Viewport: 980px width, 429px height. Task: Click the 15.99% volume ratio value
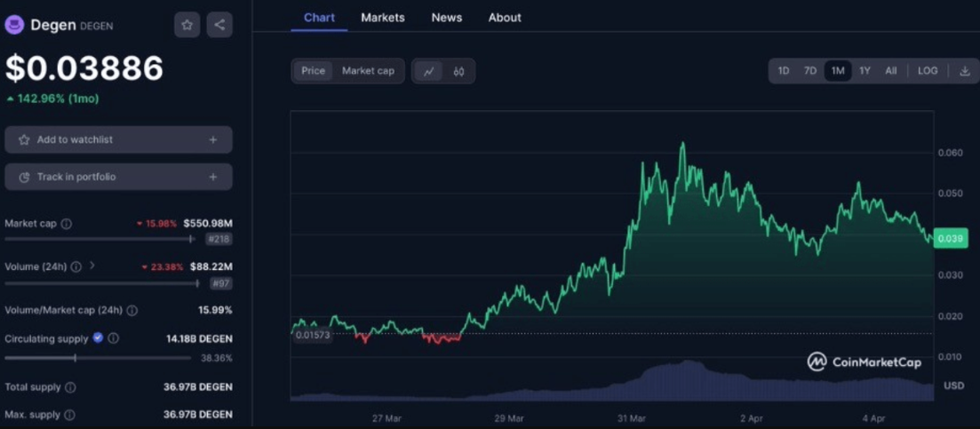click(x=216, y=310)
